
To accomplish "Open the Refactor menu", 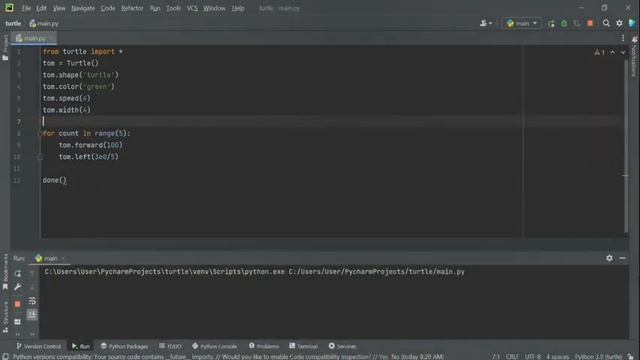I will [132, 8].
